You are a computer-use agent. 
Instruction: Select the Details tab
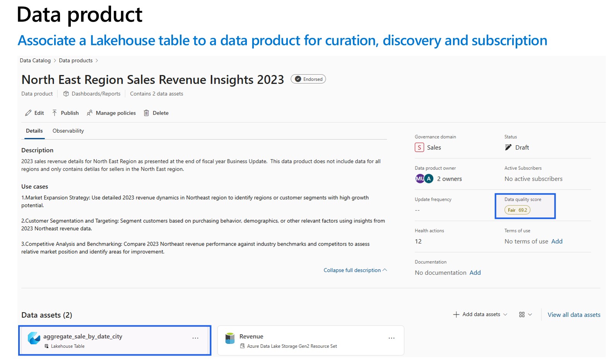point(34,131)
